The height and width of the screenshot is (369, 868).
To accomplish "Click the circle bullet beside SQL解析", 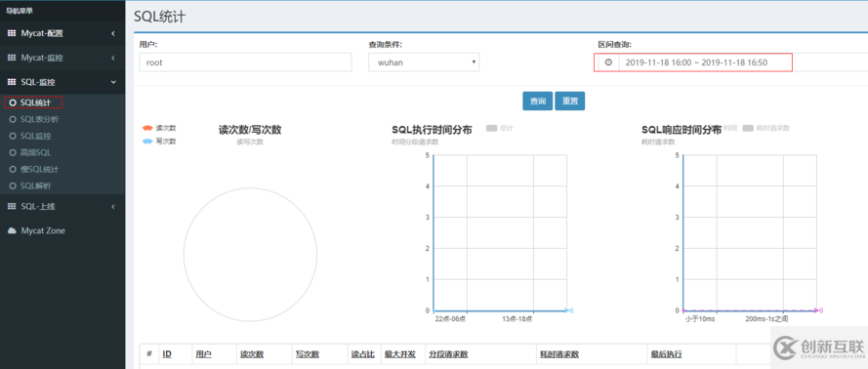I will 13,185.
